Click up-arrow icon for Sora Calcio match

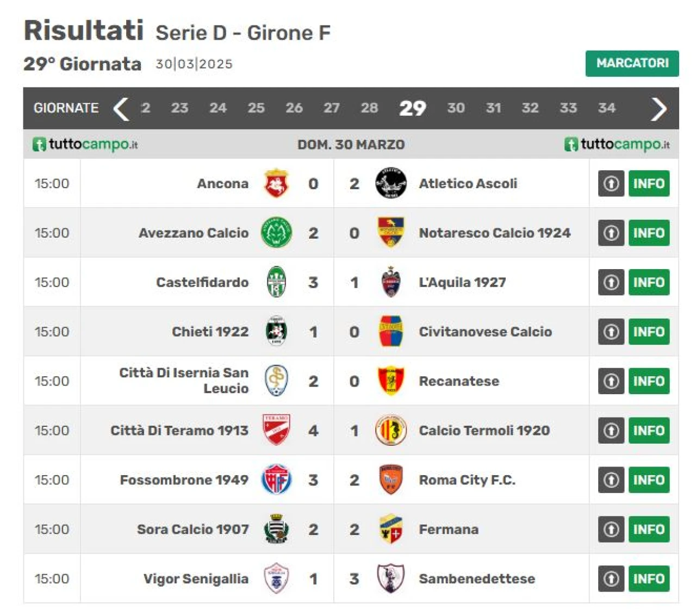point(611,529)
